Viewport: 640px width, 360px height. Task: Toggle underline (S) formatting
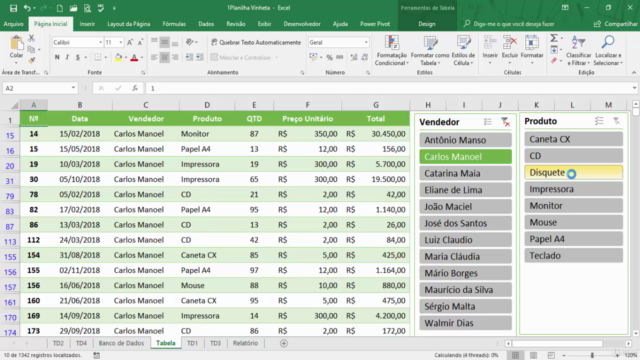point(78,58)
